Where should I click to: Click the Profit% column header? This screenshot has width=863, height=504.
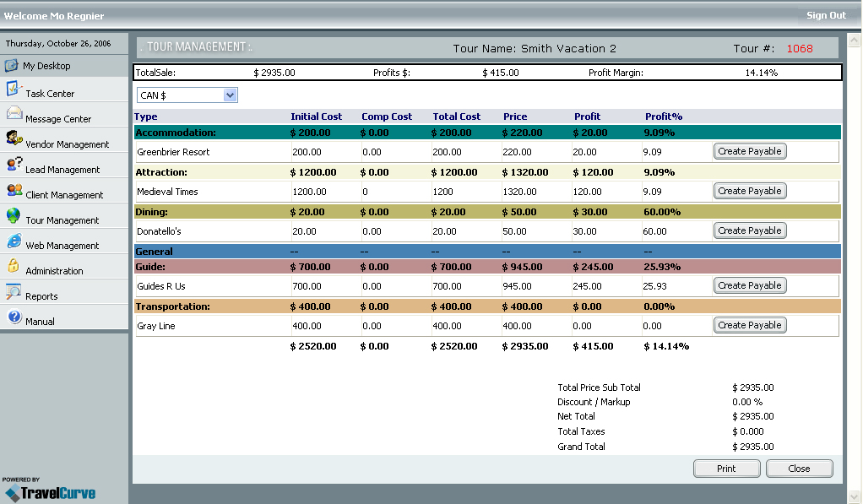[664, 117]
